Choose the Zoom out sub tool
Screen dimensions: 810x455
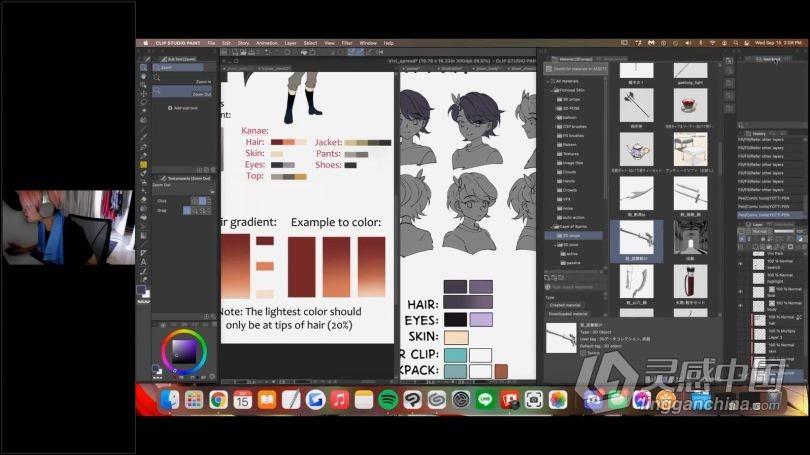182,91
